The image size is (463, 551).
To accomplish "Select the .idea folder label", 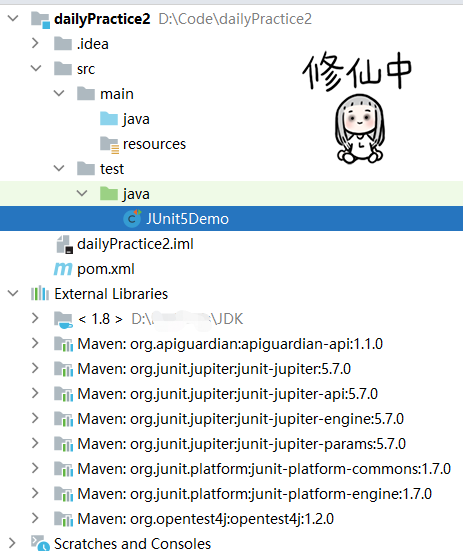I will click(93, 44).
